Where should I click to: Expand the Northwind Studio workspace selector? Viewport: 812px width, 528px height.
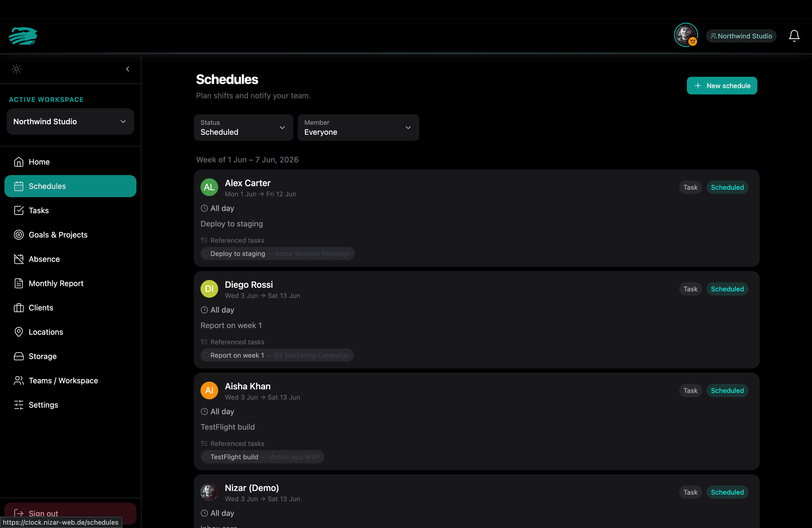click(70, 122)
